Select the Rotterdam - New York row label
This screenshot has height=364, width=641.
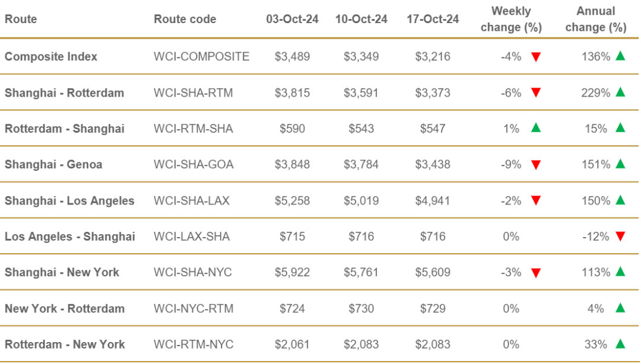pyautogui.click(x=65, y=344)
